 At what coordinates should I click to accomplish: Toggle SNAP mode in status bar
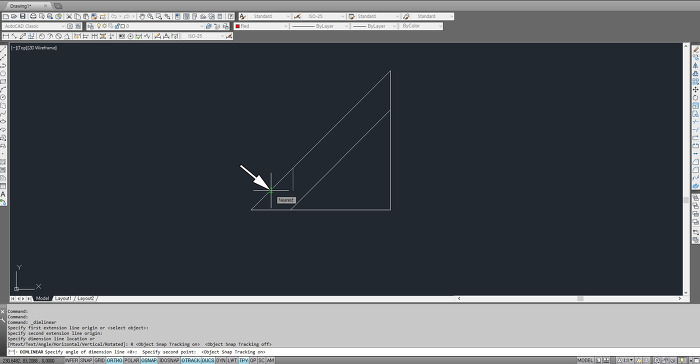point(86,360)
